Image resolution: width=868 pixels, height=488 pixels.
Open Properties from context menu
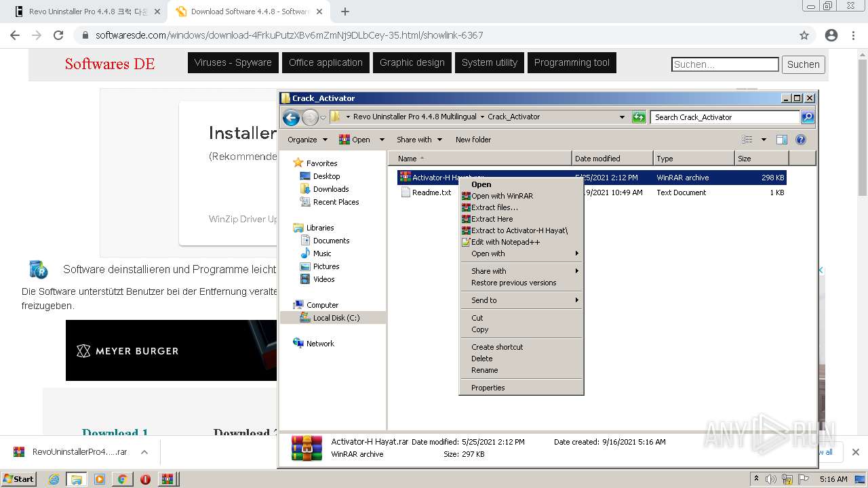click(x=521, y=388)
